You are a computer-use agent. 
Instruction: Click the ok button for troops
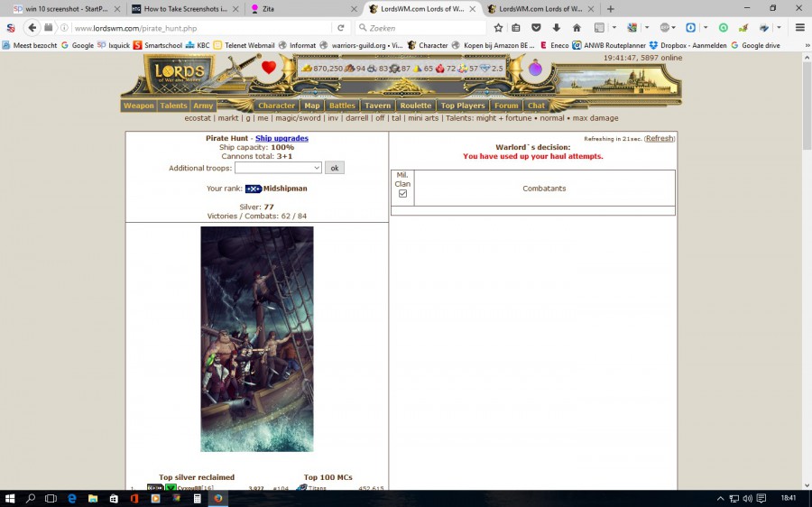(335, 168)
